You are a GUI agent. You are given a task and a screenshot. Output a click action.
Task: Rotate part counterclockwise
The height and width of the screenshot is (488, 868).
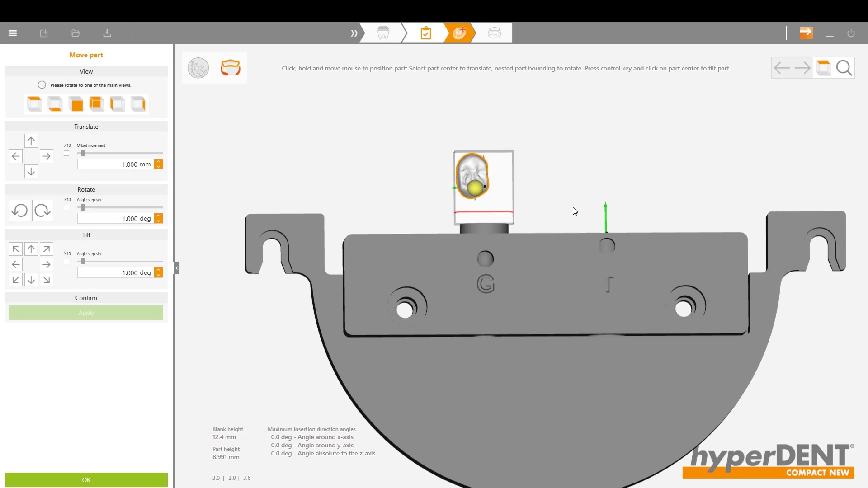coord(19,211)
